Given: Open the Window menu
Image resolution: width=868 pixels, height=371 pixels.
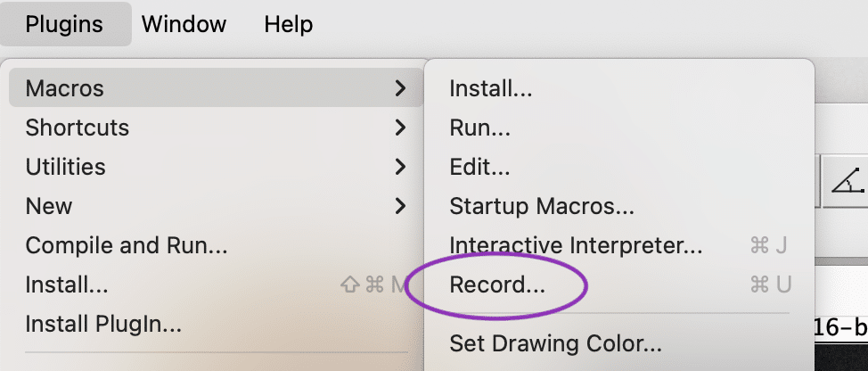Looking at the screenshot, I should coord(184,24).
